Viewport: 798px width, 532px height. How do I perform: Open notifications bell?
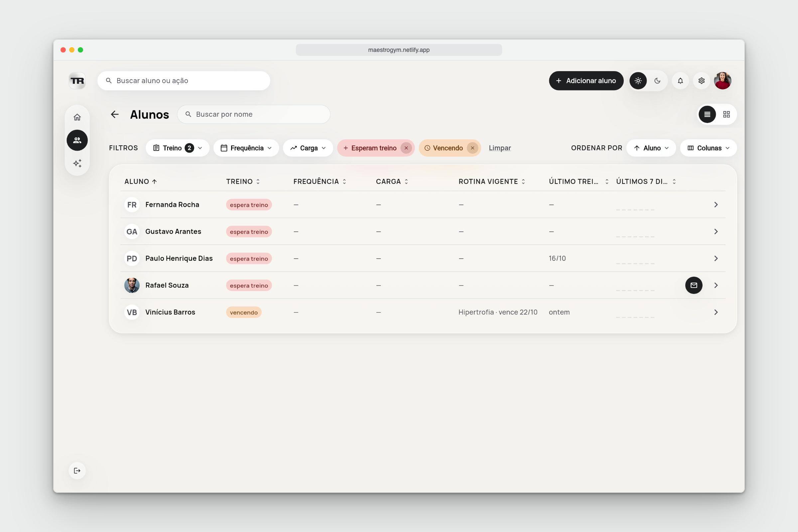tap(680, 81)
